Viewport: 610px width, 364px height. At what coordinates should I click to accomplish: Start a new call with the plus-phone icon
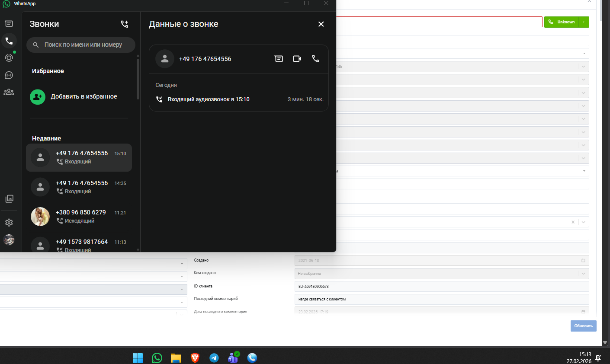point(125,24)
